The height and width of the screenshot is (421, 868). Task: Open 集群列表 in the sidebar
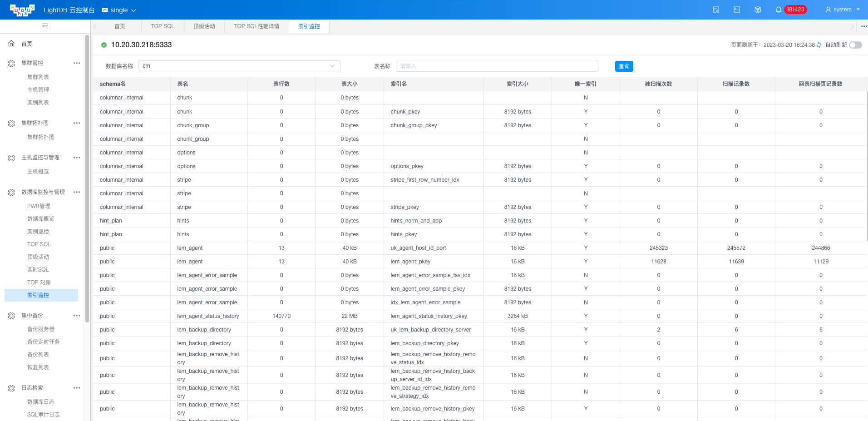click(x=38, y=77)
